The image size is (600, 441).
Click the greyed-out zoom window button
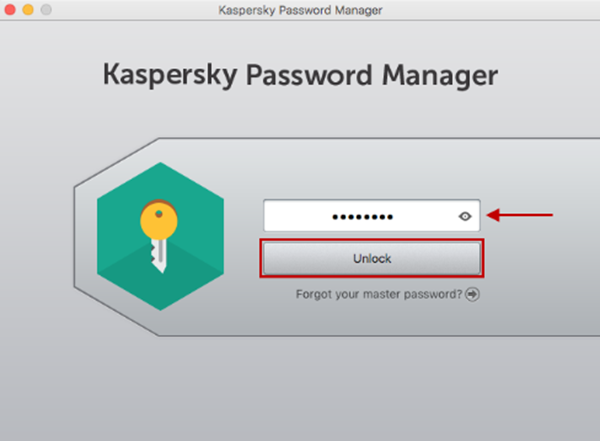46,10
